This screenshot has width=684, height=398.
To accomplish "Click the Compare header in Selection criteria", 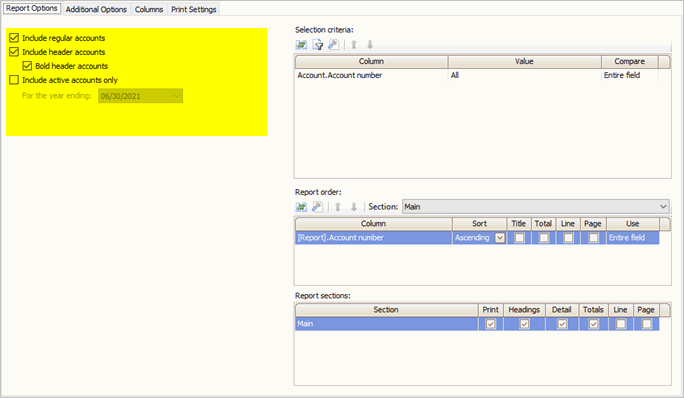I will (629, 62).
